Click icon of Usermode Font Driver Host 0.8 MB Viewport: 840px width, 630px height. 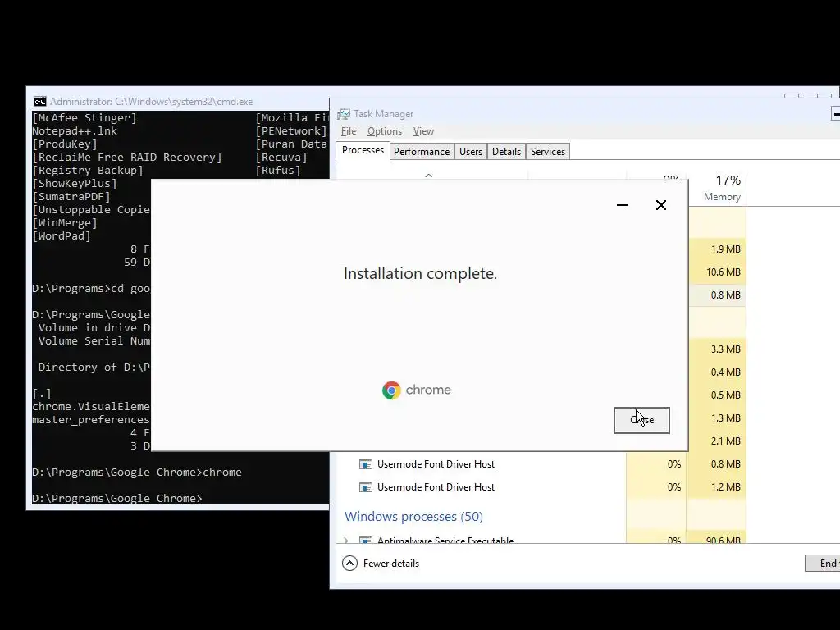point(365,464)
